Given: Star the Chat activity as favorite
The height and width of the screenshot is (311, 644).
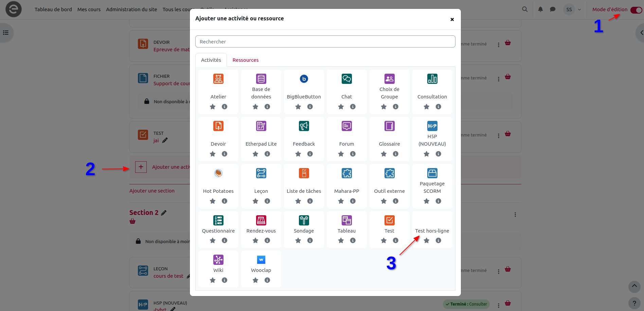Looking at the screenshot, I should [x=341, y=107].
